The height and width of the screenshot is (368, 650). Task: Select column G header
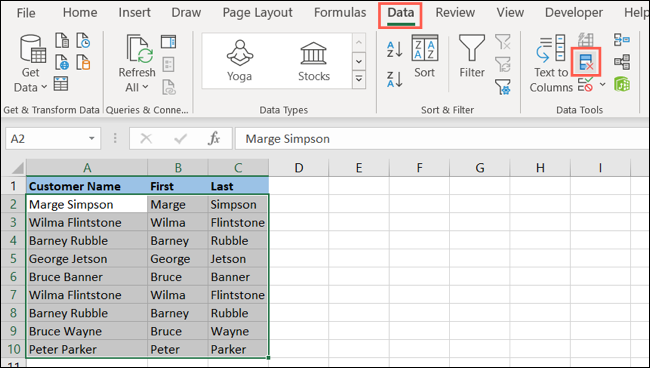pyautogui.click(x=480, y=168)
